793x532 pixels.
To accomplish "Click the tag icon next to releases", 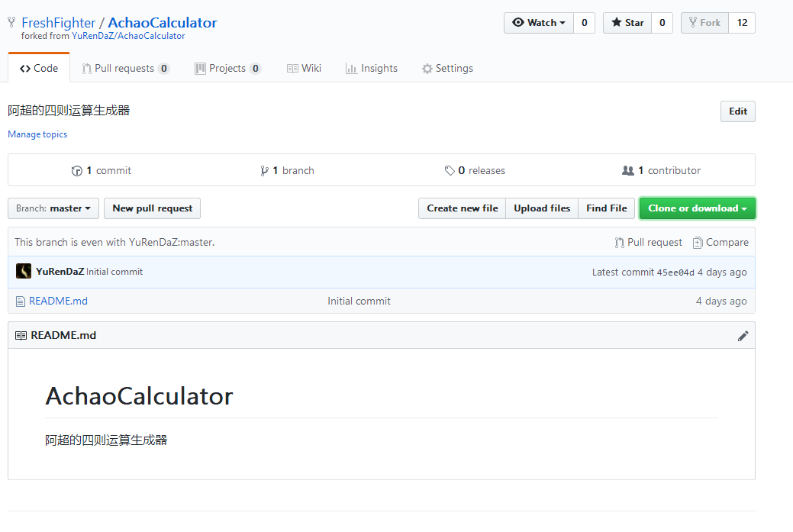I will (450, 170).
